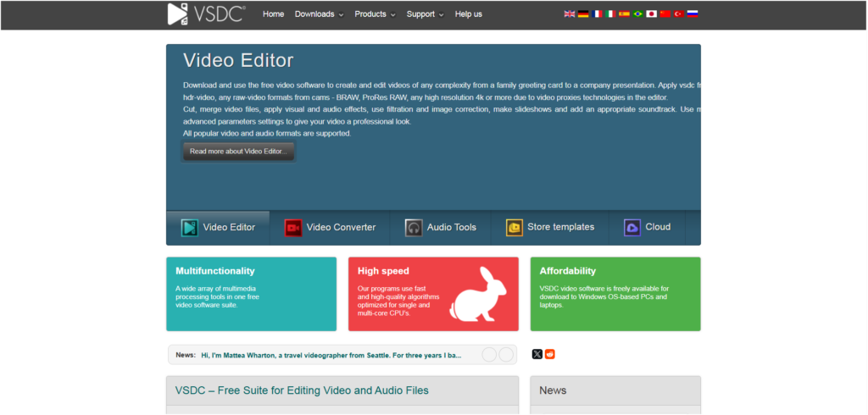Click the large Video Editor heading

(x=238, y=60)
